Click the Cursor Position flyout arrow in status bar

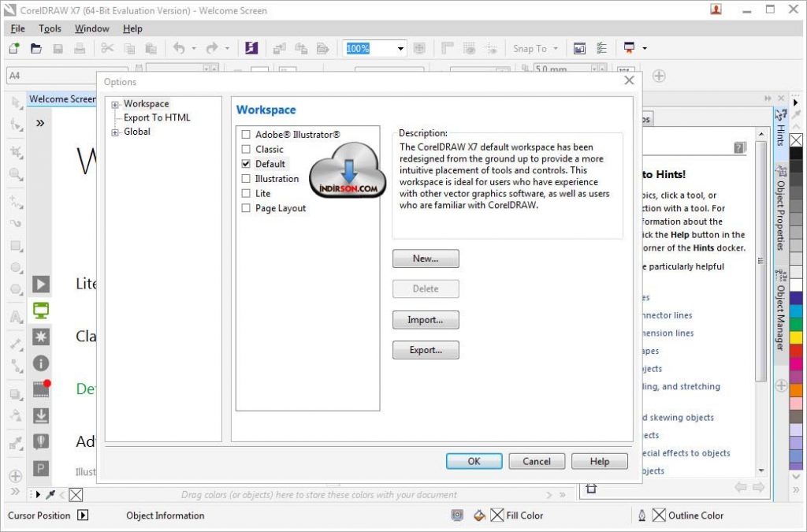coord(83,515)
